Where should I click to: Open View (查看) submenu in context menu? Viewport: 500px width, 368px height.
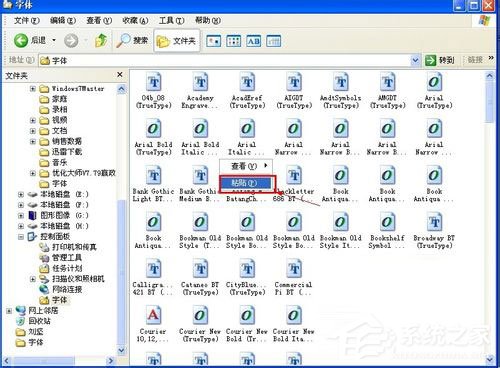pyautogui.click(x=247, y=166)
